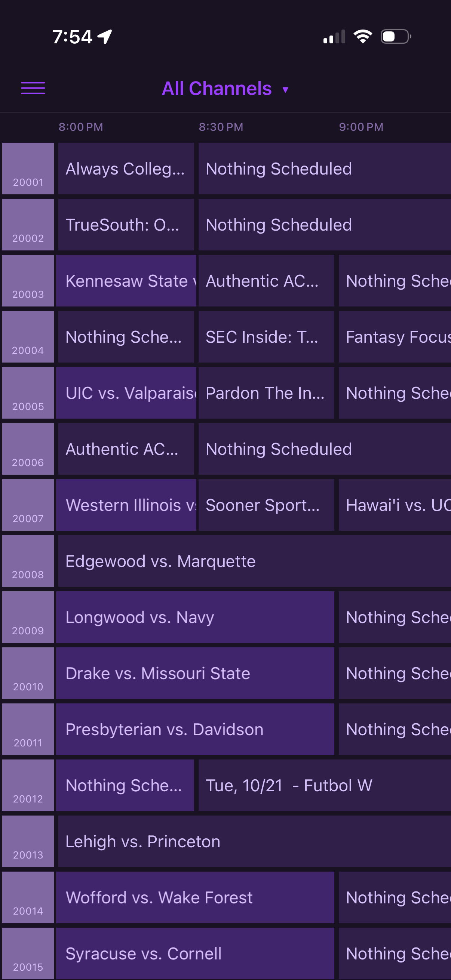This screenshot has width=451, height=980.
Task: Tap the 8:30 PM time header
Action: coord(221,127)
